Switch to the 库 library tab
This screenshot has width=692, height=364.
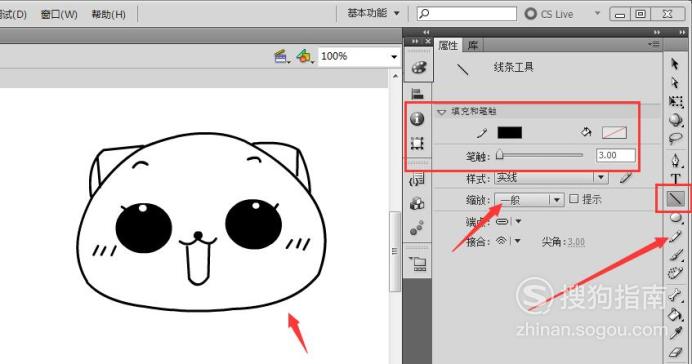[473, 45]
